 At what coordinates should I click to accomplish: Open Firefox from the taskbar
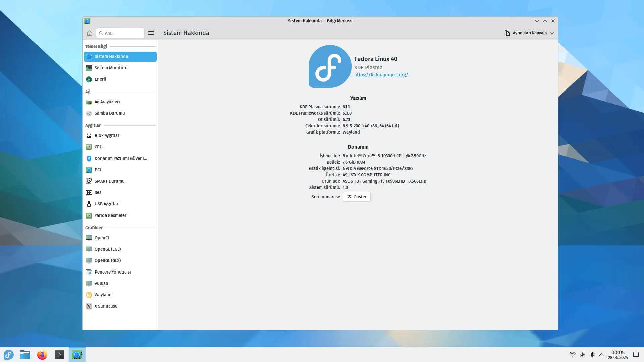[42, 355]
